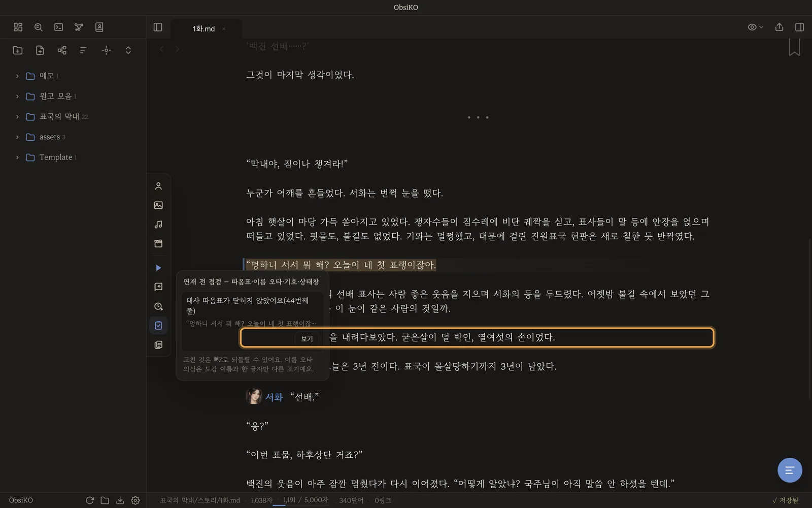Expand the Template folder
The width and height of the screenshot is (812, 508).
point(17,157)
